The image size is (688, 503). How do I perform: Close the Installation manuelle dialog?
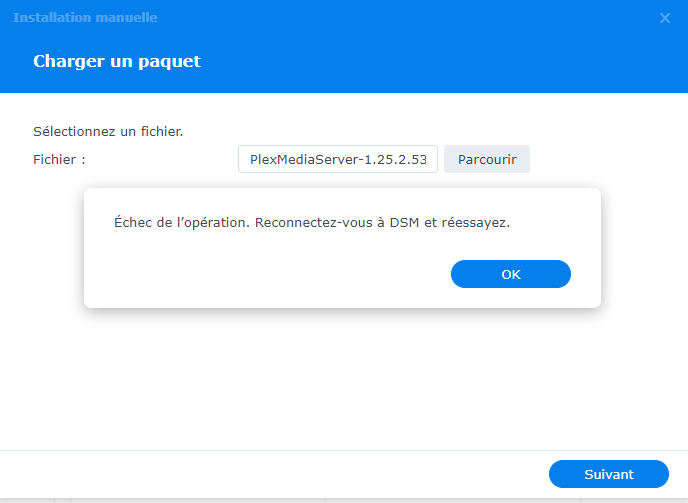[665, 18]
